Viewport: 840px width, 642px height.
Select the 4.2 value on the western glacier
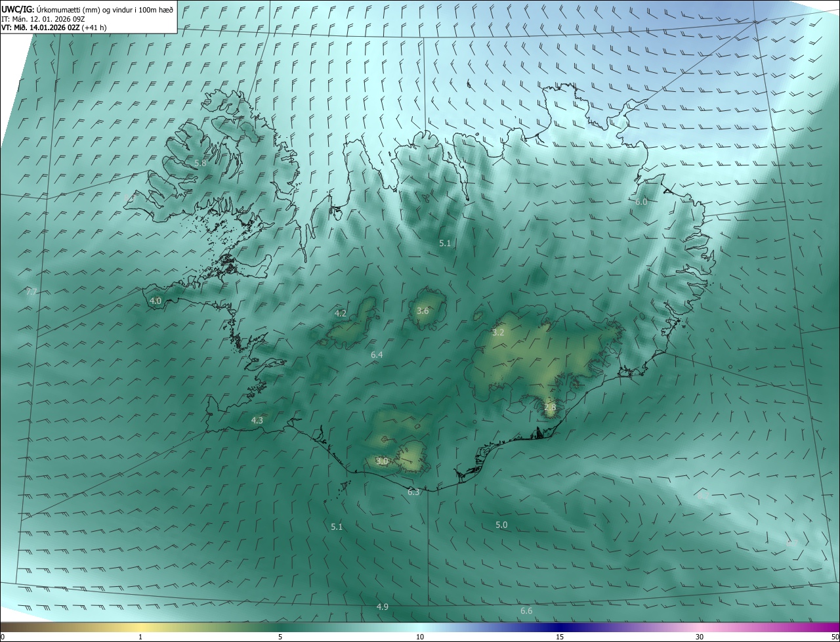point(341,314)
